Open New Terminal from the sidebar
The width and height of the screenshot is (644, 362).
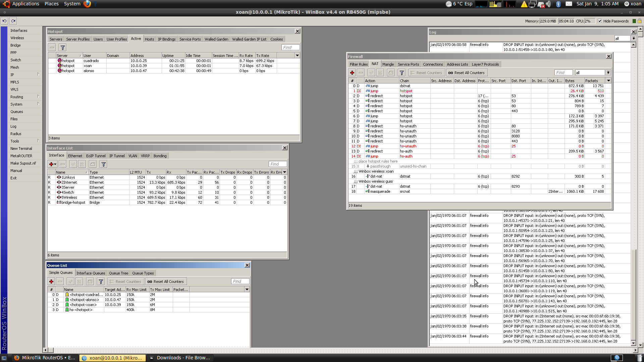(x=21, y=148)
